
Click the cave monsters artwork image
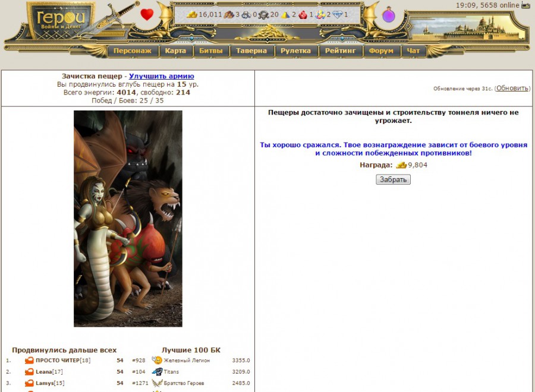pos(128,219)
